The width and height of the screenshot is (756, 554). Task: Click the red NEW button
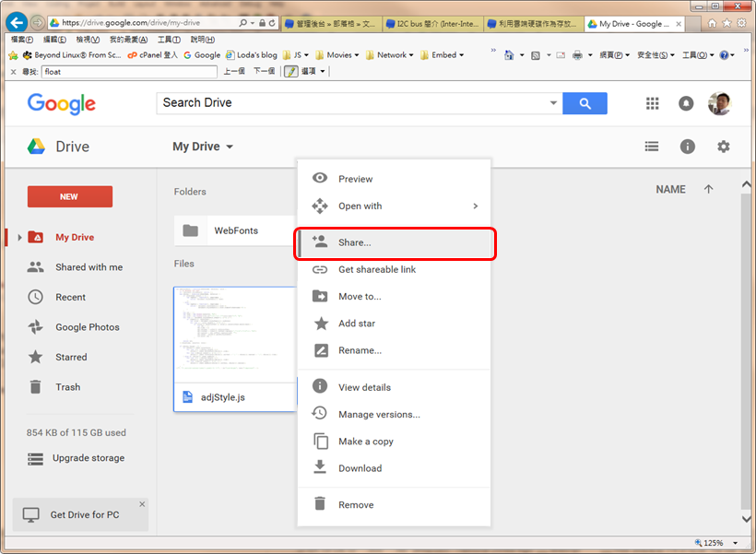[70, 196]
